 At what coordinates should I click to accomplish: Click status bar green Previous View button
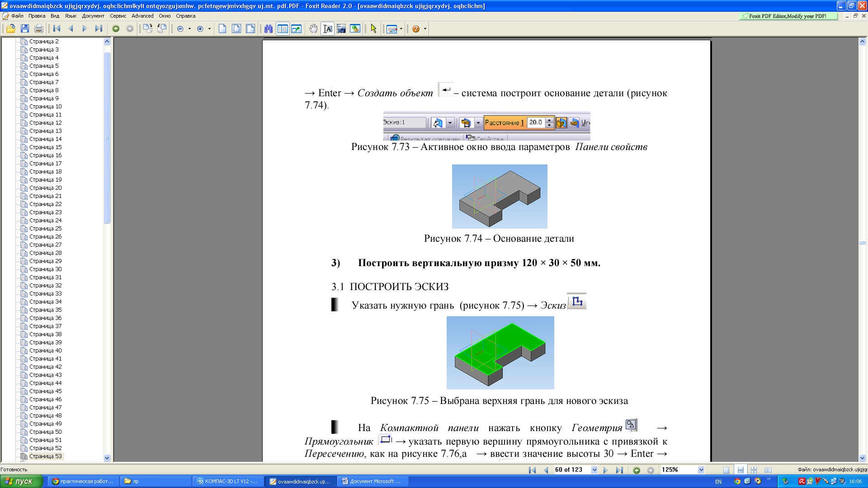[x=637, y=470]
